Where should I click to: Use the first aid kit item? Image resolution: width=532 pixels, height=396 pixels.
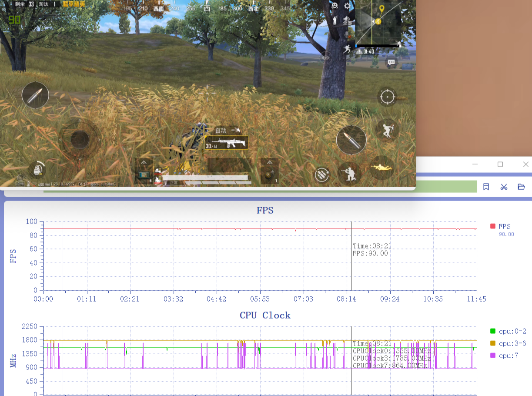tap(144, 175)
